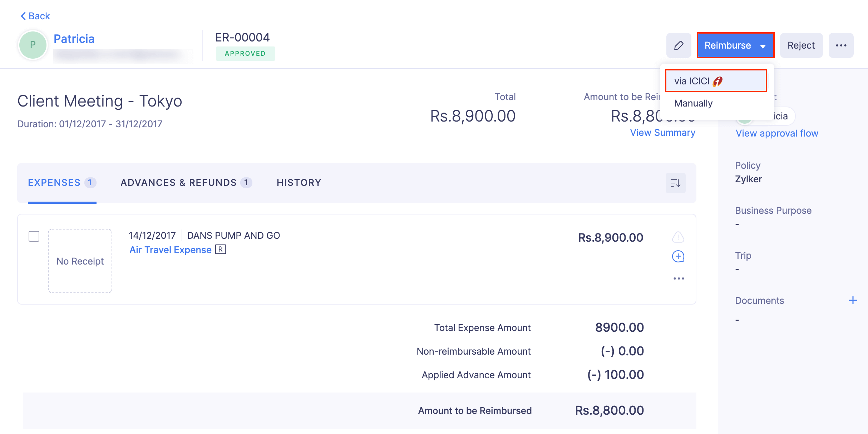Click Patricia's avatar circle
The height and width of the screenshot is (434, 868).
pos(32,45)
